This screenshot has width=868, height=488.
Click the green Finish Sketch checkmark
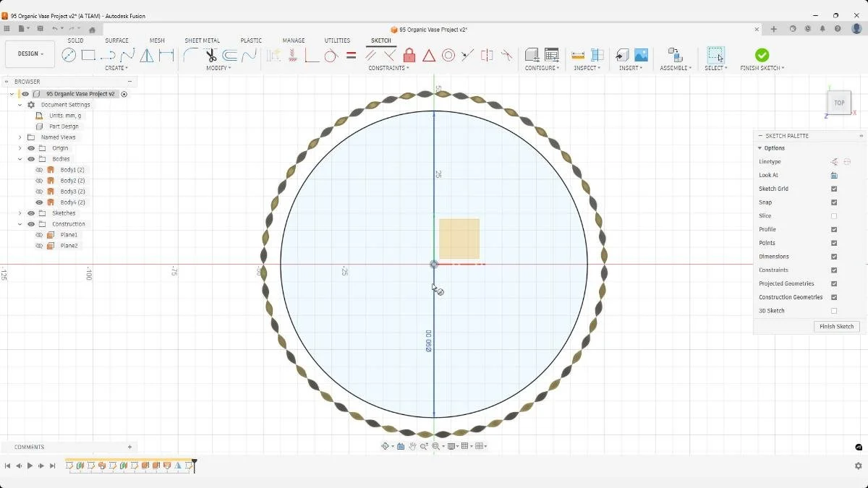[x=762, y=54]
